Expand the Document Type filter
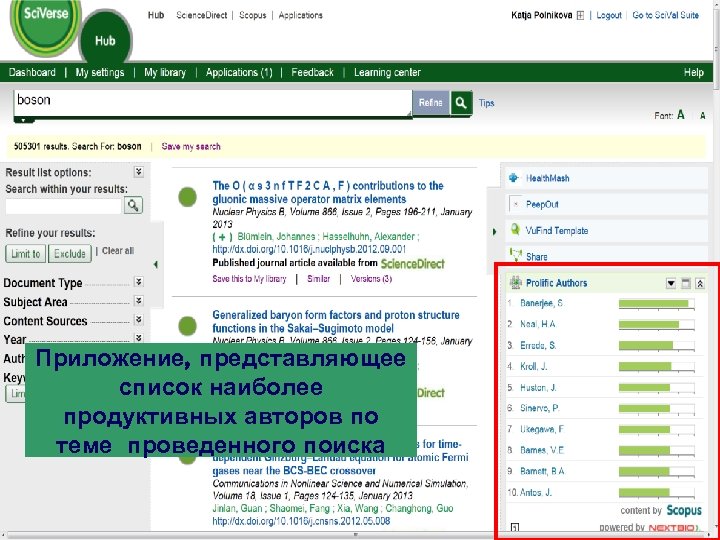The image size is (720, 540). [x=139, y=281]
